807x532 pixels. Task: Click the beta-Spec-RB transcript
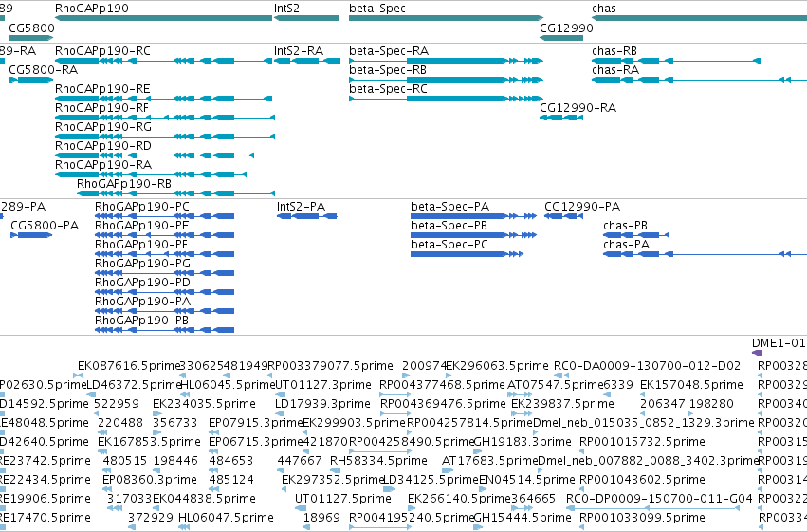pyautogui.click(x=447, y=80)
